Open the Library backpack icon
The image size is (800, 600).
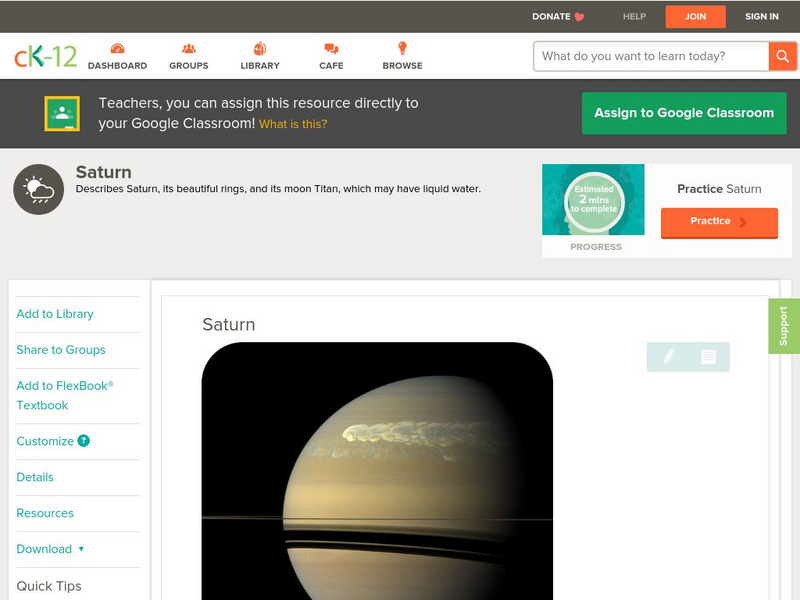click(260, 48)
